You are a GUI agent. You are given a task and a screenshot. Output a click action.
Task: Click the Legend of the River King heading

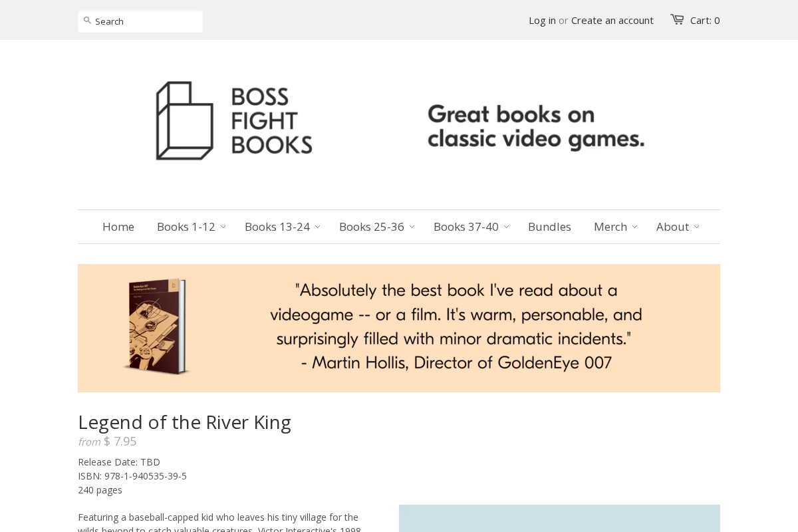pyautogui.click(x=184, y=422)
